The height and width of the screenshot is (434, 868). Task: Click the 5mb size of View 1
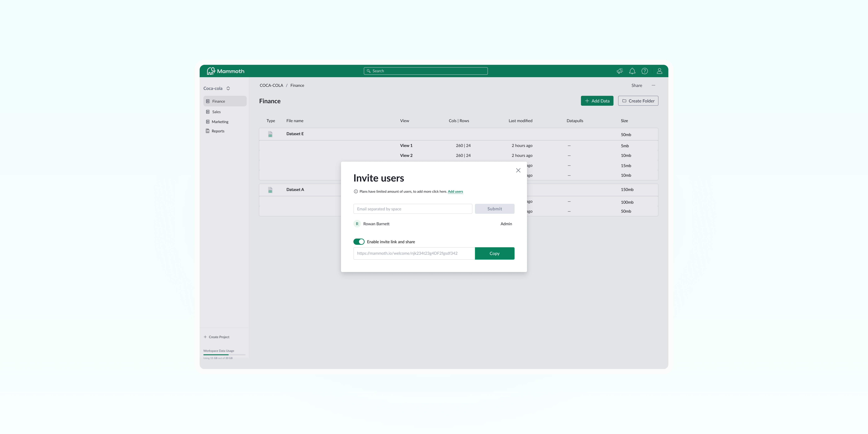pyautogui.click(x=625, y=146)
